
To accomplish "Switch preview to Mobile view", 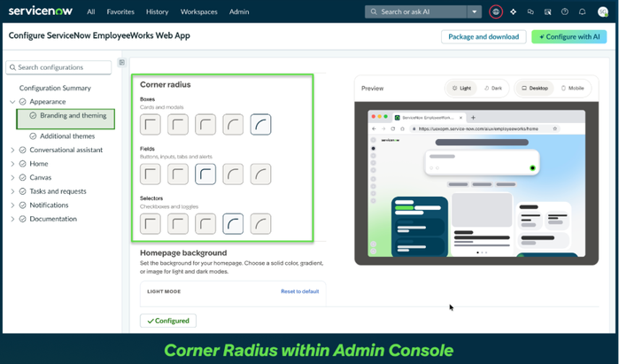I will 572,88.
